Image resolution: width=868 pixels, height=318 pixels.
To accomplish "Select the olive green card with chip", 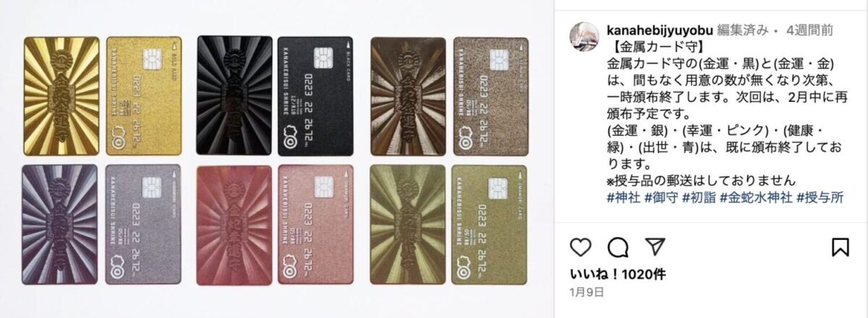I will click(x=487, y=224).
